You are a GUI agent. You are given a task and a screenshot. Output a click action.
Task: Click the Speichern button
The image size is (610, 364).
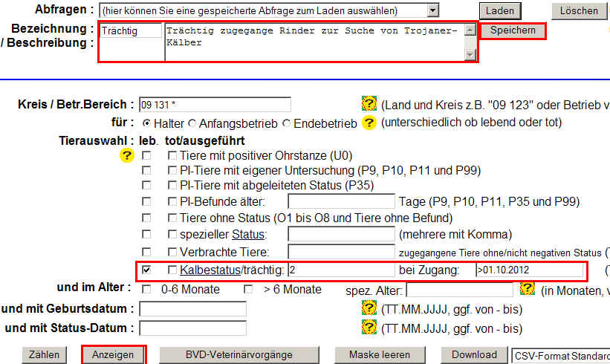(513, 30)
